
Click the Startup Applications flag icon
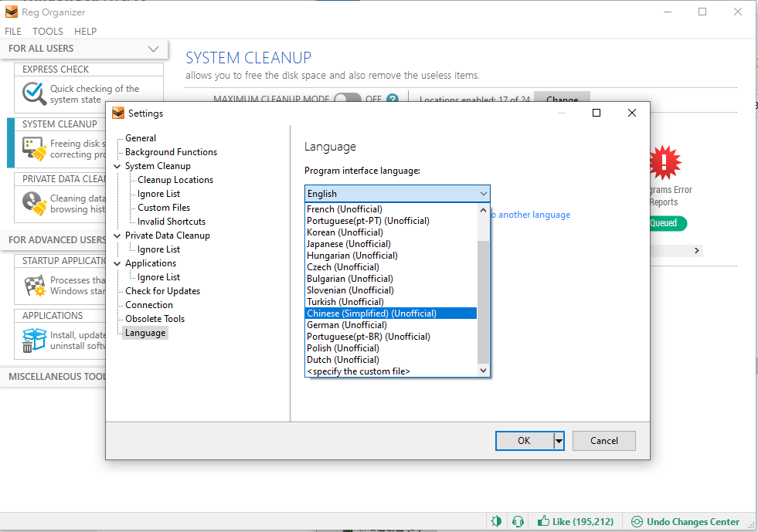click(x=34, y=286)
